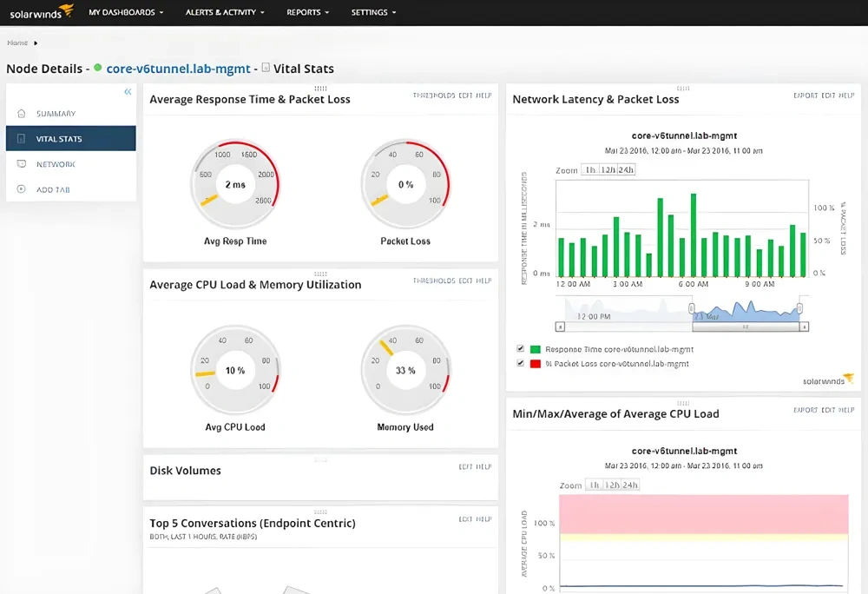Click the "10 %" Avg CPU Load value

235,370
